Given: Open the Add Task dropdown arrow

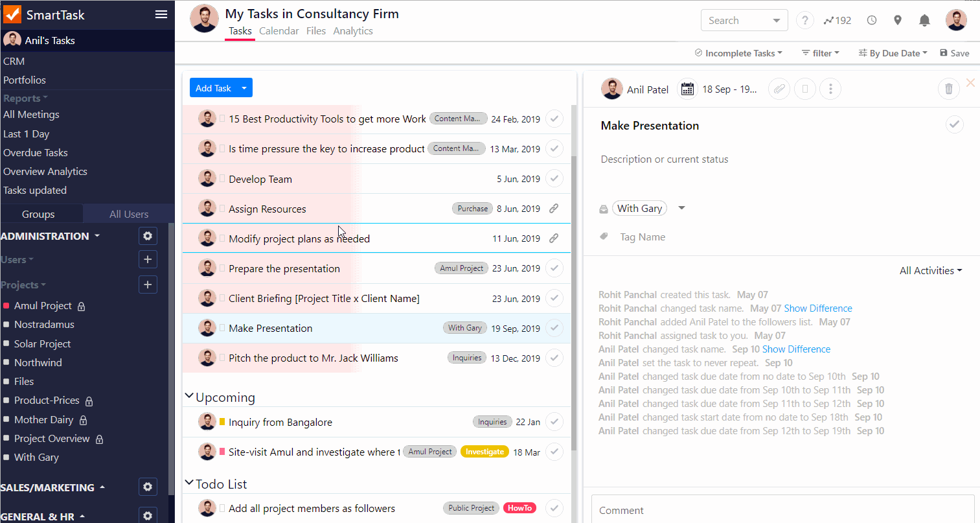Looking at the screenshot, I should (x=244, y=88).
